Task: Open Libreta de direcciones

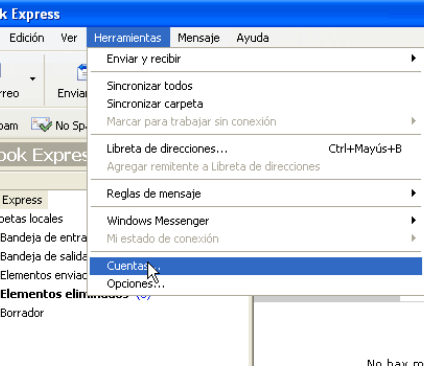Action: point(256,149)
